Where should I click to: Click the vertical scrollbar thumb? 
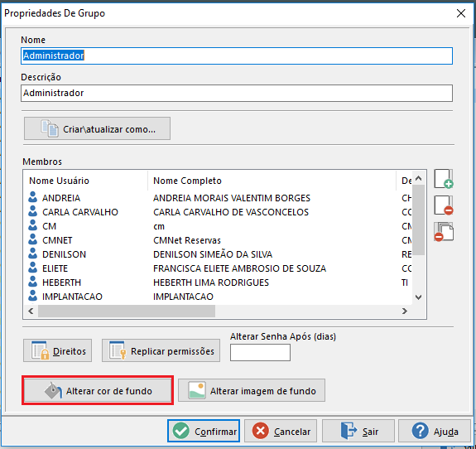click(x=419, y=220)
